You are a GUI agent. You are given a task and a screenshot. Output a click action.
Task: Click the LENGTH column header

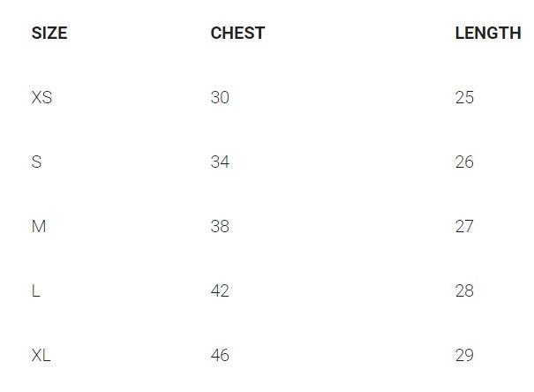(x=487, y=34)
